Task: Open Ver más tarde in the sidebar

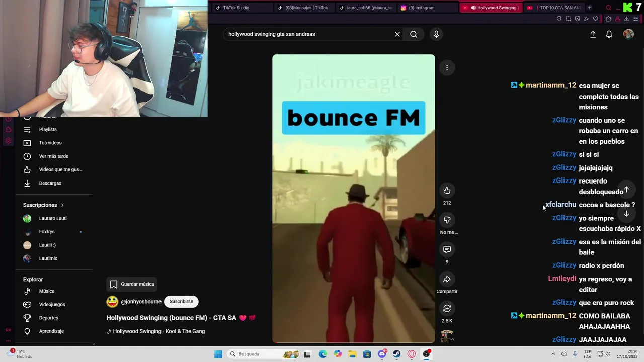Action: pos(54,156)
